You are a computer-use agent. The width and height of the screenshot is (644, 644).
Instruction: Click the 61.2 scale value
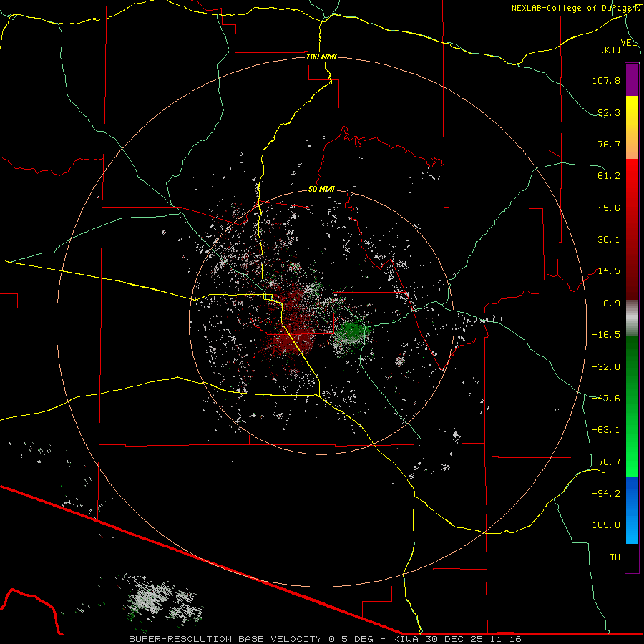609,176
